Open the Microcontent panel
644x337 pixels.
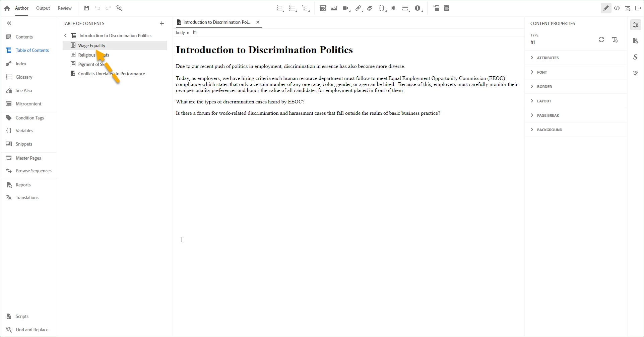click(x=28, y=104)
